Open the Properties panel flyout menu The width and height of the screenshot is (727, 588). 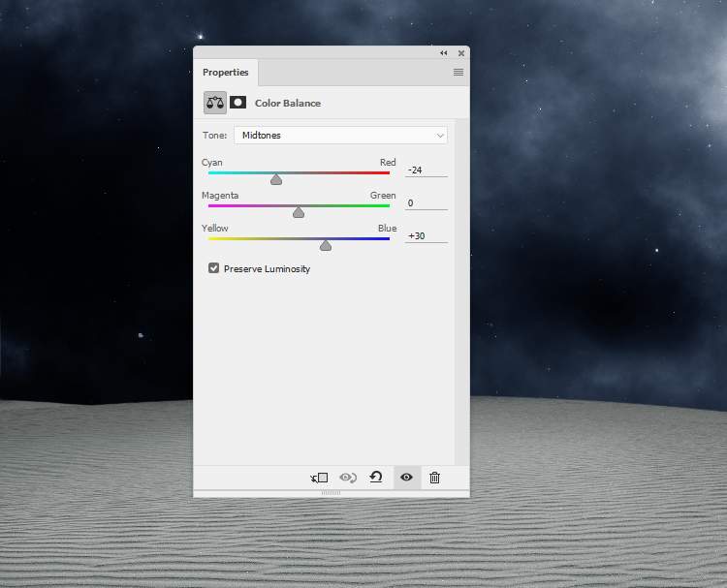pyautogui.click(x=458, y=73)
